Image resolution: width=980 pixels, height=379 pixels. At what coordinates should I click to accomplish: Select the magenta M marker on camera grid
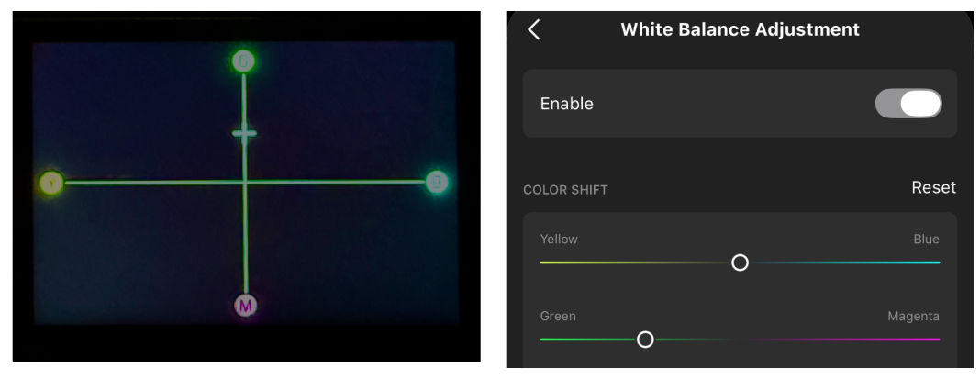coord(245,306)
